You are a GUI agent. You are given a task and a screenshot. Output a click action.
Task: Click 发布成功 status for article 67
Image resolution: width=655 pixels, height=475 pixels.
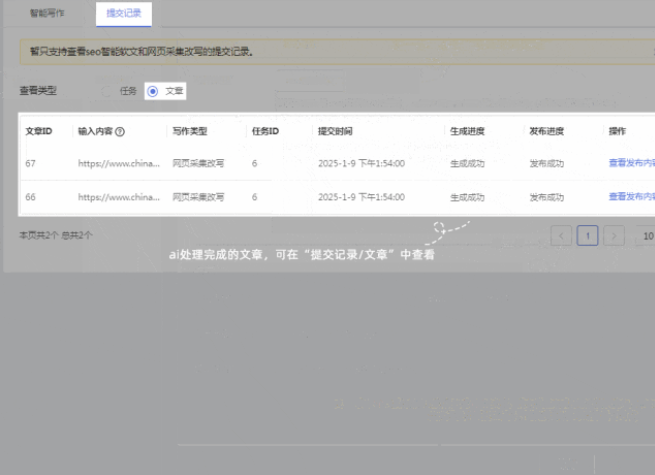click(547, 162)
